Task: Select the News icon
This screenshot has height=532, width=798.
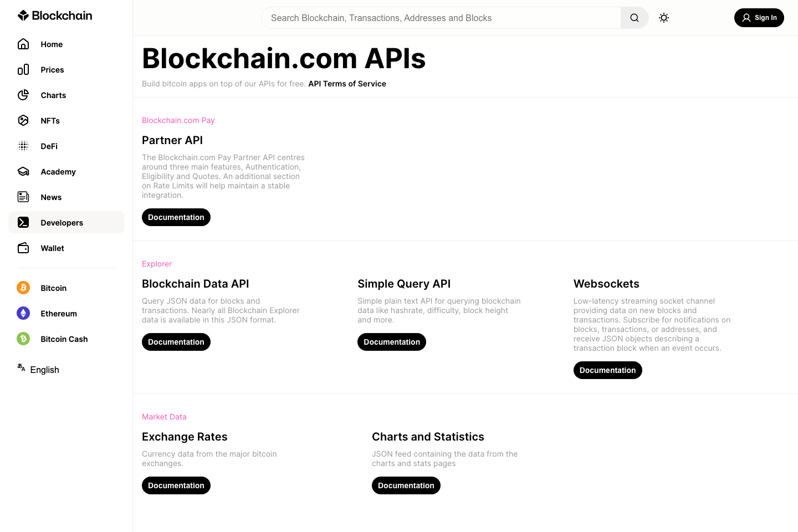Action: tap(23, 197)
